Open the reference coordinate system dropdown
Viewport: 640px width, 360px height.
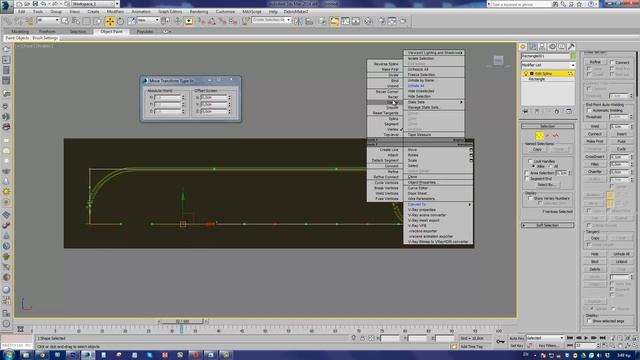click(x=148, y=20)
